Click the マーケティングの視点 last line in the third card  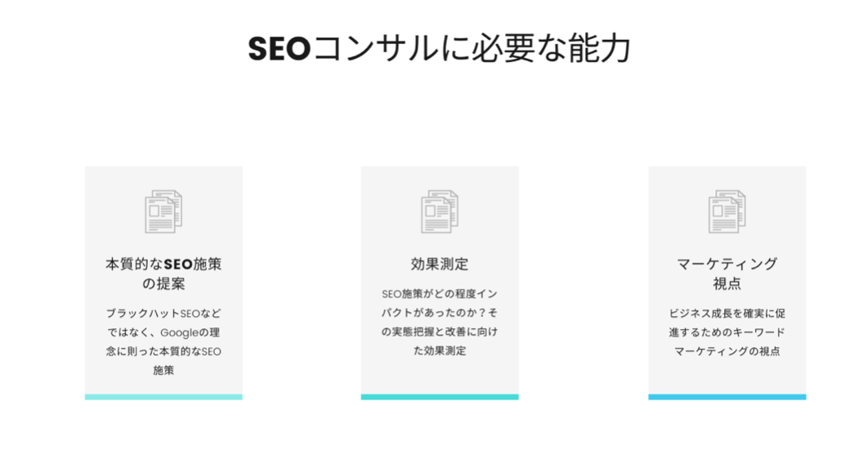[727, 351]
